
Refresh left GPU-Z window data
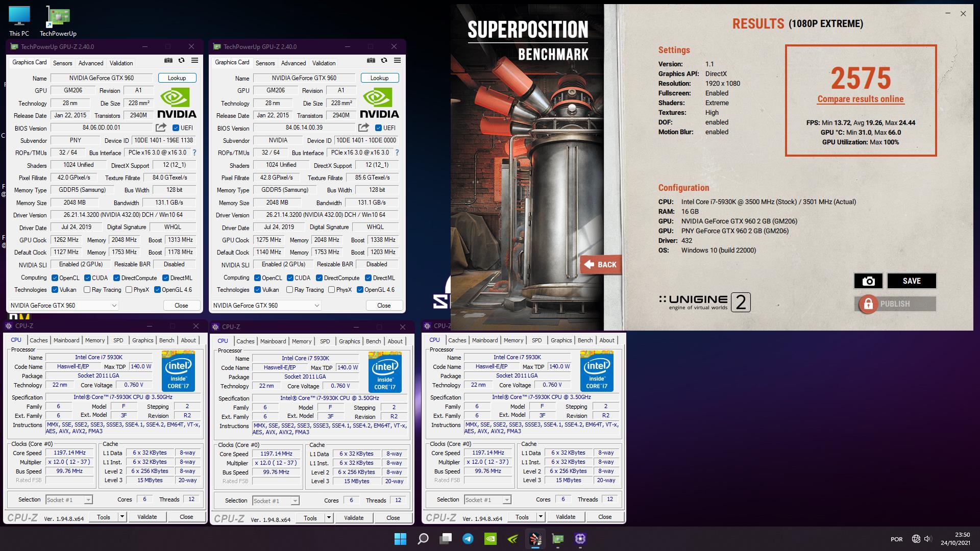[181, 60]
